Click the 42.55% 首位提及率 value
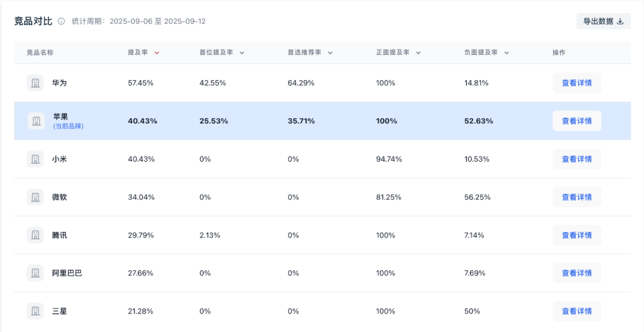 213,83
